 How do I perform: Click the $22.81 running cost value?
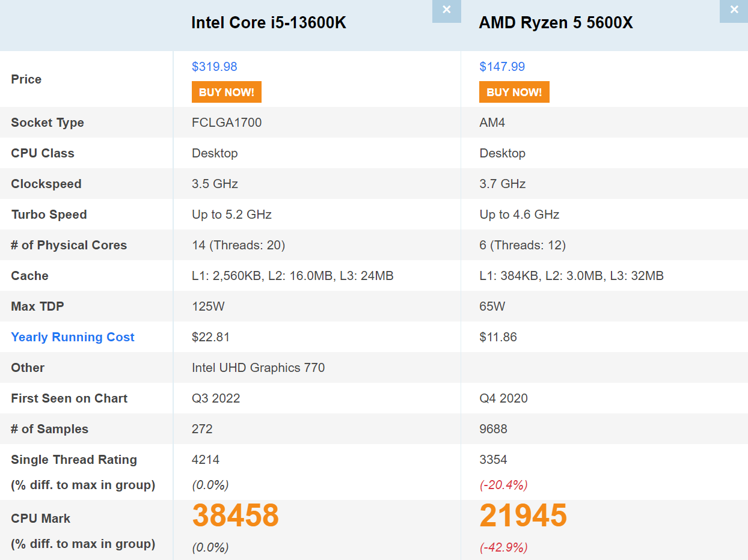(210, 337)
